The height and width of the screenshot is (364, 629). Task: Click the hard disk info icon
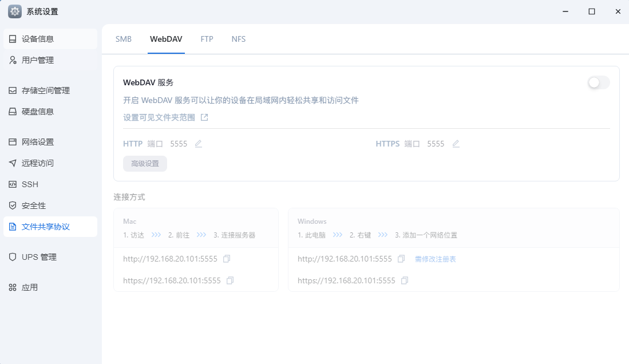coord(13,112)
